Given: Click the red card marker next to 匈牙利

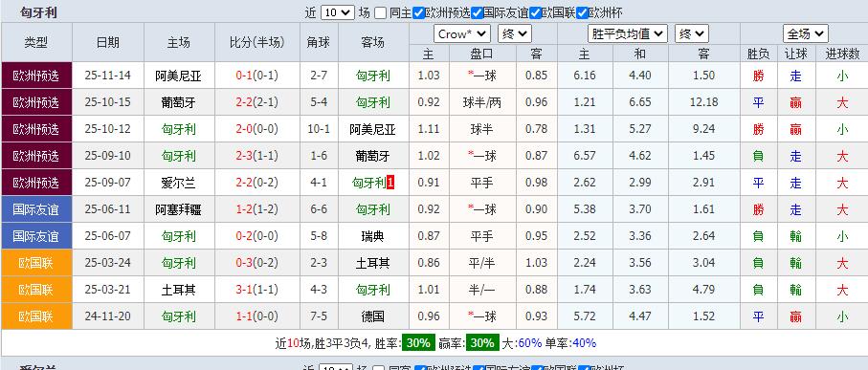Looking at the screenshot, I should click(x=390, y=182).
